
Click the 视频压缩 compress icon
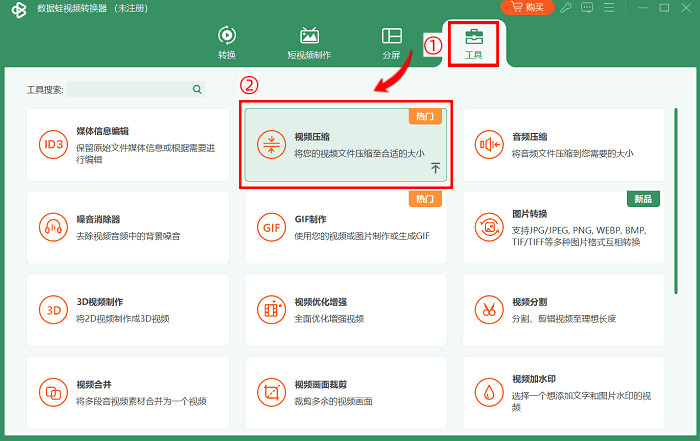pos(271,145)
